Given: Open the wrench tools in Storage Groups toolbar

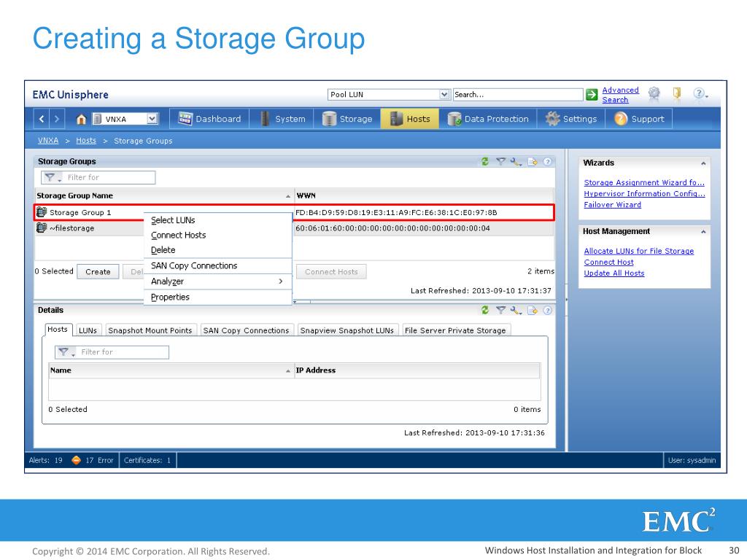Looking at the screenshot, I should point(516,162).
